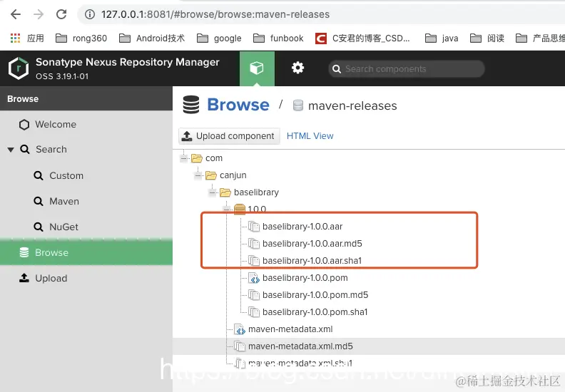Collapse the 1.0.0 version node

pyautogui.click(x=227, y=209)
